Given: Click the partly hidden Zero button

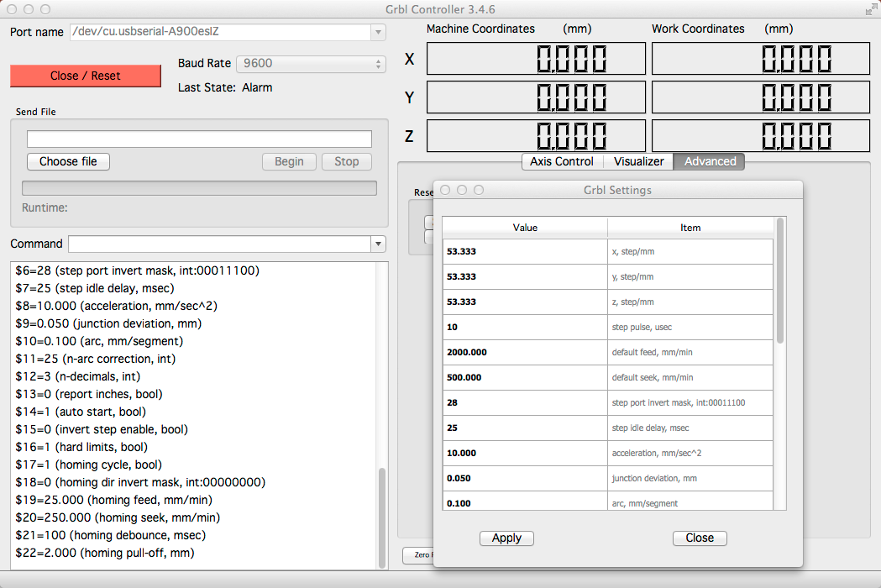Looking at the screenshot, I should click(418, 555).
